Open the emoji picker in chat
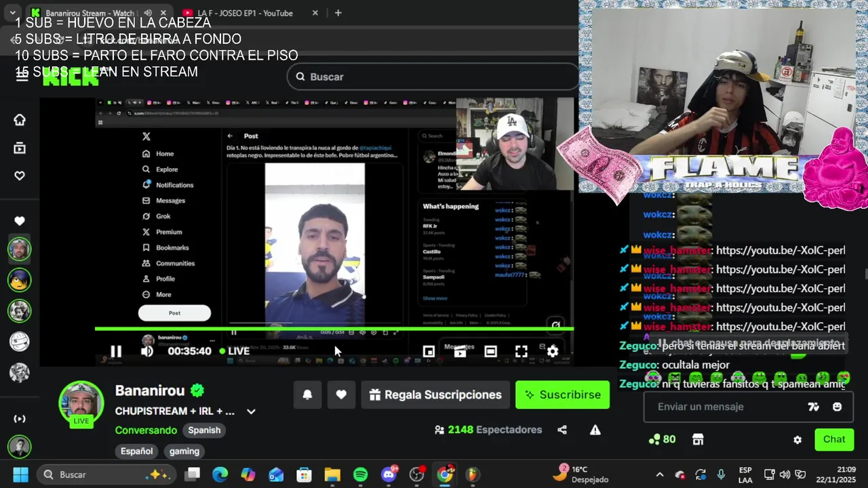This screenshot has height=488, width=868. point(837,407)
